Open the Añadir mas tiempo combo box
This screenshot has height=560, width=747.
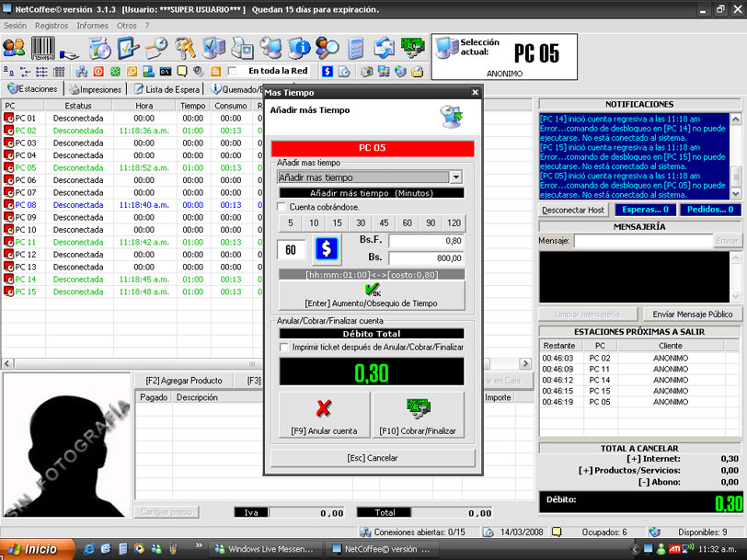coord(370,177)
